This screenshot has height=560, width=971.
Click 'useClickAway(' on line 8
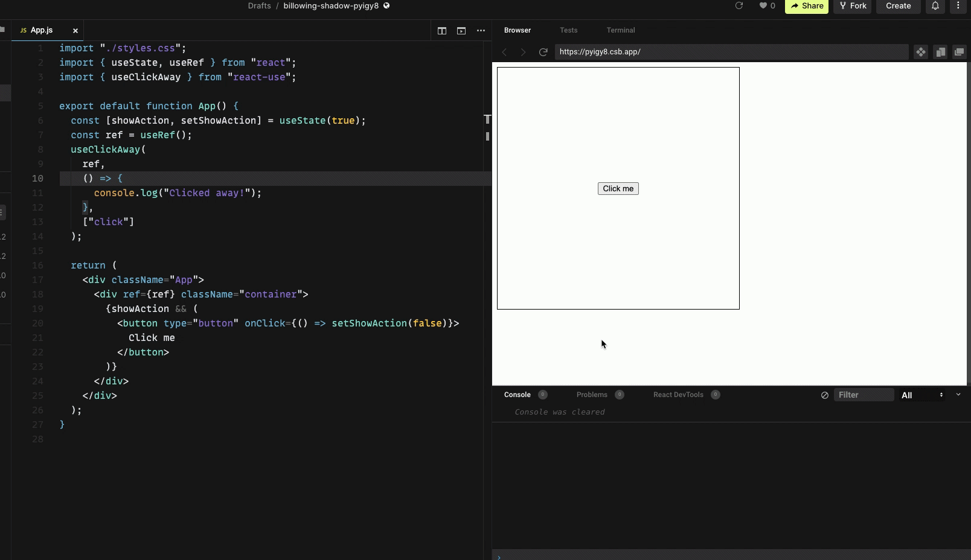coord(108,150)
